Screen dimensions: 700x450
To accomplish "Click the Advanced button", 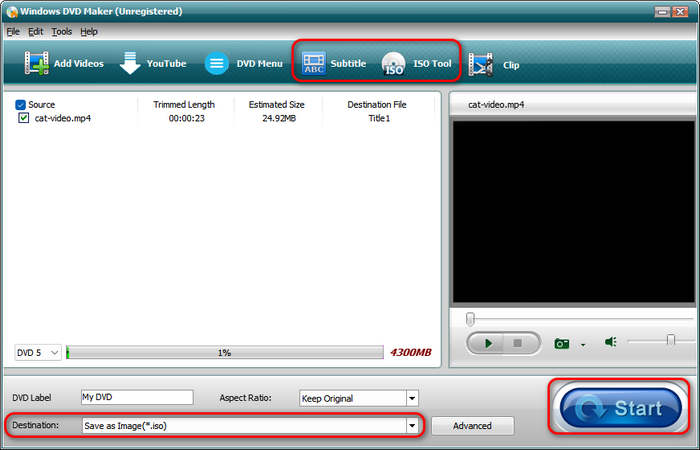I will click(472, 426).
